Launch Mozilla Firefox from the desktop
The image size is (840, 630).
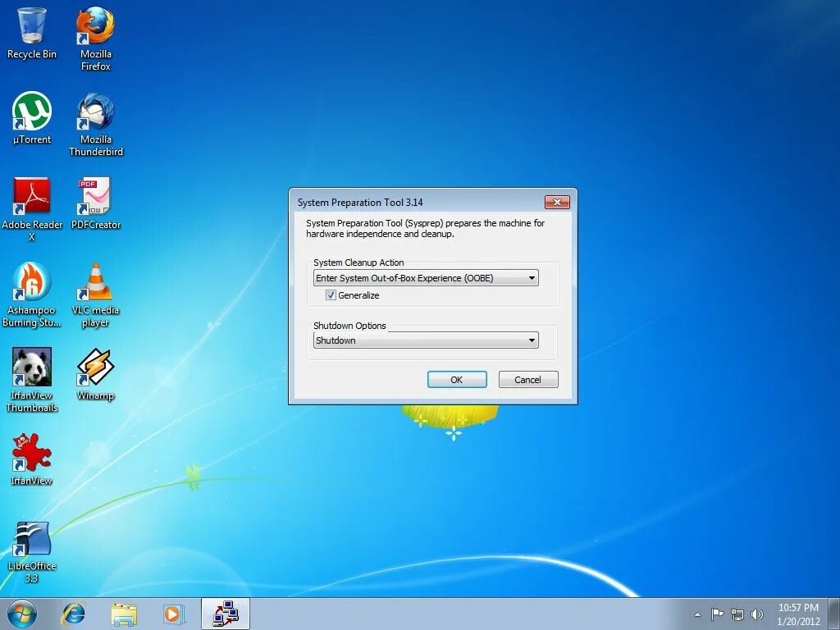[x=95, y=39]
